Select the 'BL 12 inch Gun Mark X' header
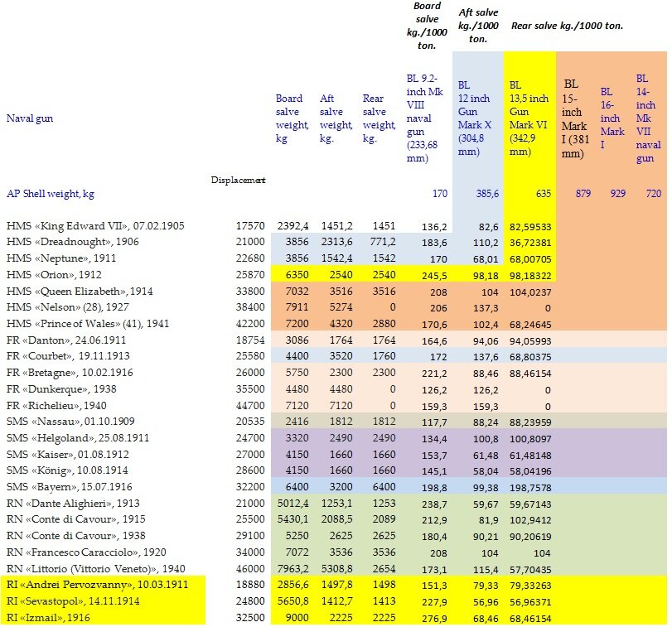This screenshot has height=627, width=672. (x=475, y=118)
